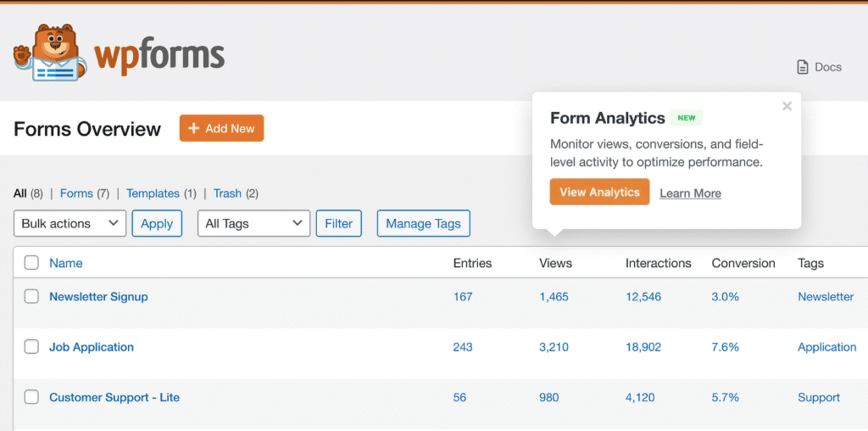Open the Job Application form
This screenshot has height=431, width=868.
(x=92, y=347)
